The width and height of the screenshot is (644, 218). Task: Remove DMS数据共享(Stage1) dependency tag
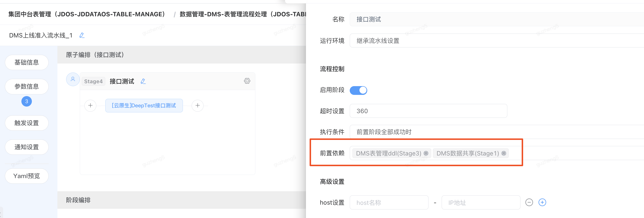504,153
